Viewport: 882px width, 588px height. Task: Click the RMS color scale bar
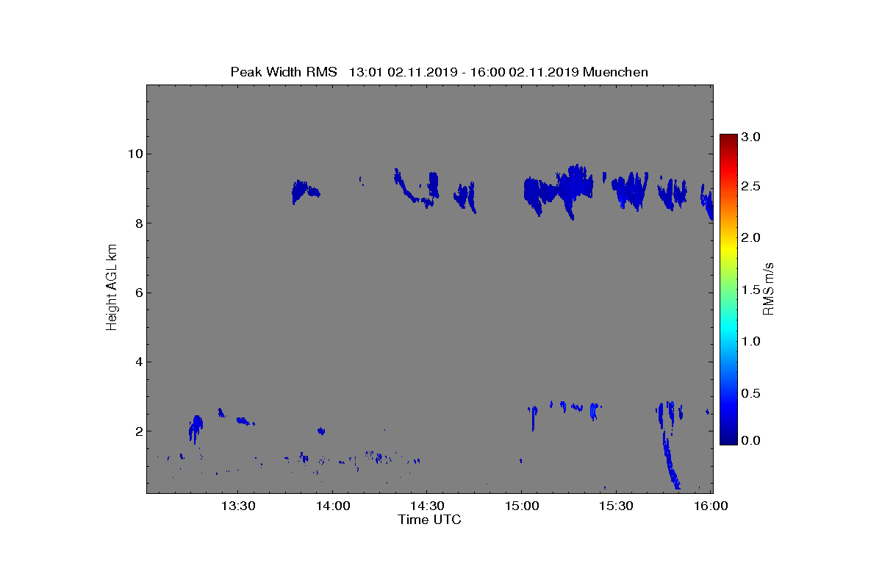(728, 289)
